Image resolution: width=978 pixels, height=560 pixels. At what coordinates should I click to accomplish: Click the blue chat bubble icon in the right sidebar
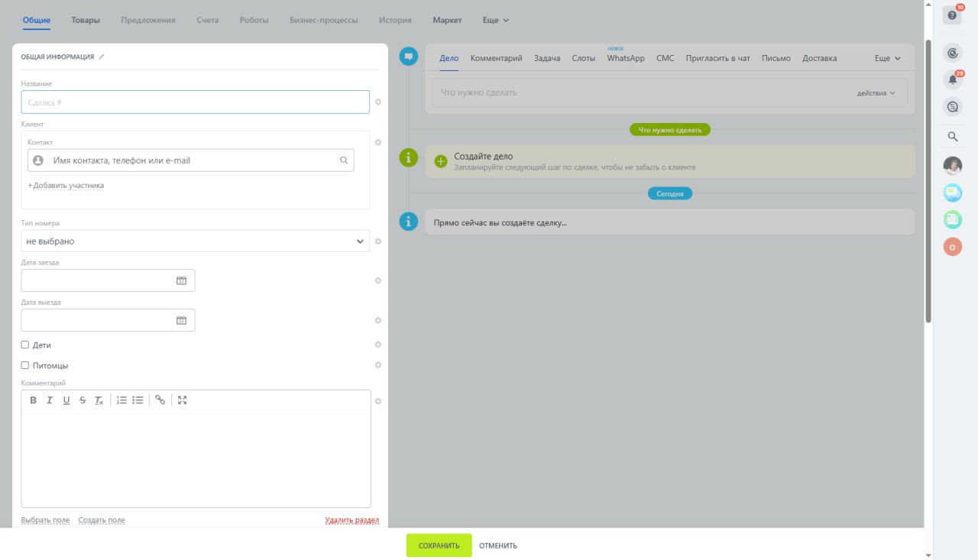pyautogui.click(x=952, y=193)
